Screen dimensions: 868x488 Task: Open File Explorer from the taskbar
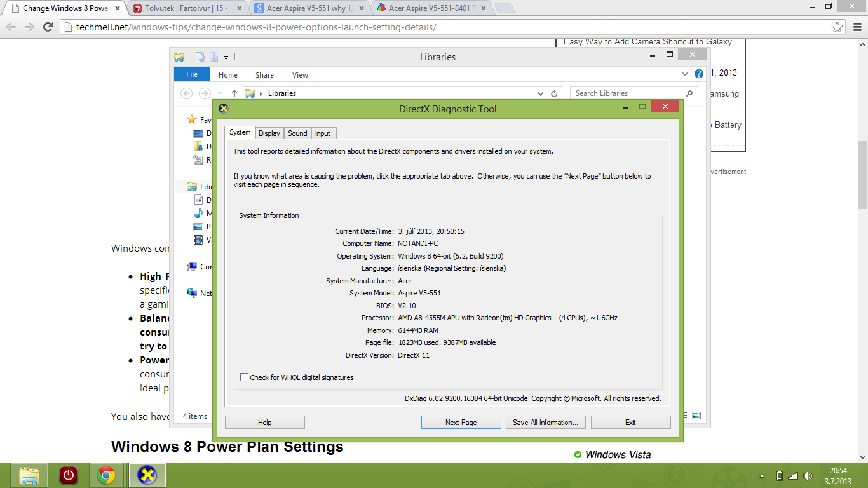pos(29,475)
